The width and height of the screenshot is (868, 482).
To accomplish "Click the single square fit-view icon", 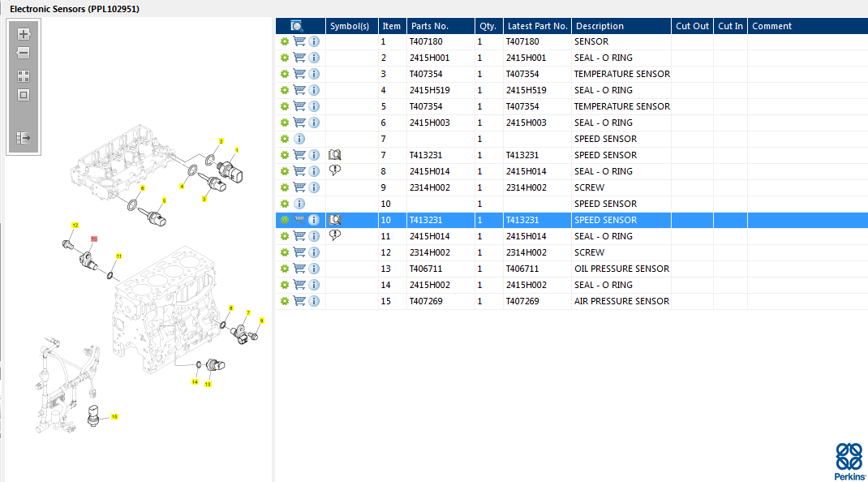I will [24, 95].
